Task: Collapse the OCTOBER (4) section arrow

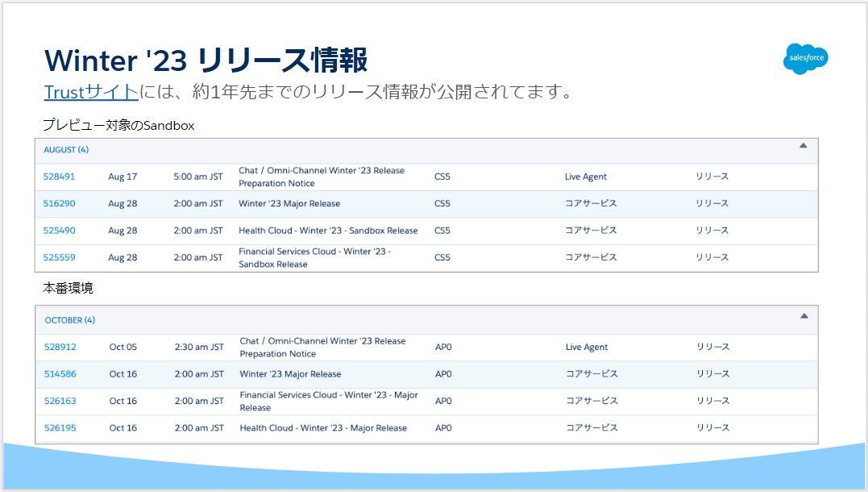Action: pos(804,316)
